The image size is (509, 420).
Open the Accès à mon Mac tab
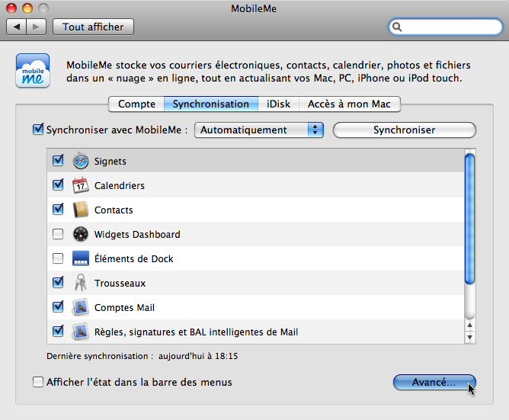click(349, 104)
